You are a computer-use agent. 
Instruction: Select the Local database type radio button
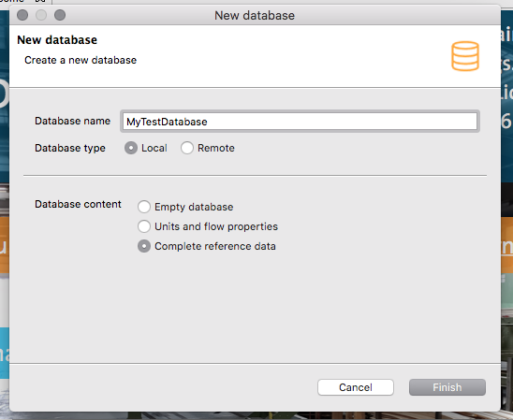pos(131,148)
